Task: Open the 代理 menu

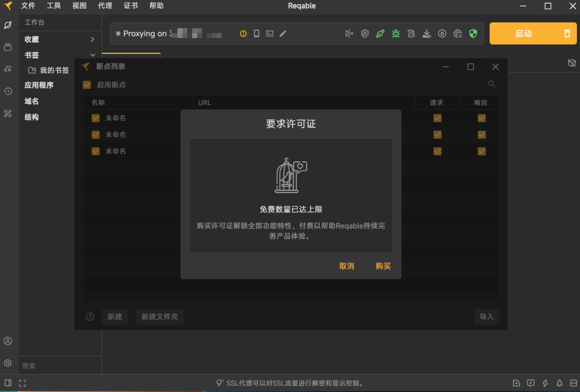Action: pos(105,5)
